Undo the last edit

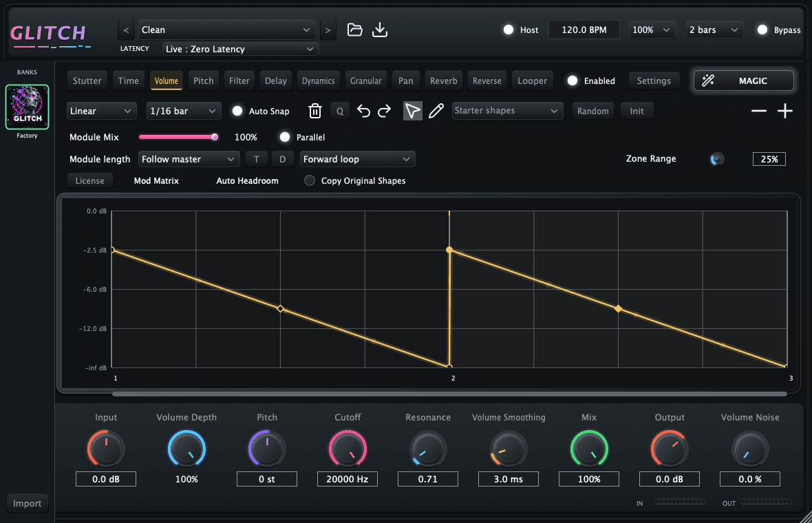point(363,111)
